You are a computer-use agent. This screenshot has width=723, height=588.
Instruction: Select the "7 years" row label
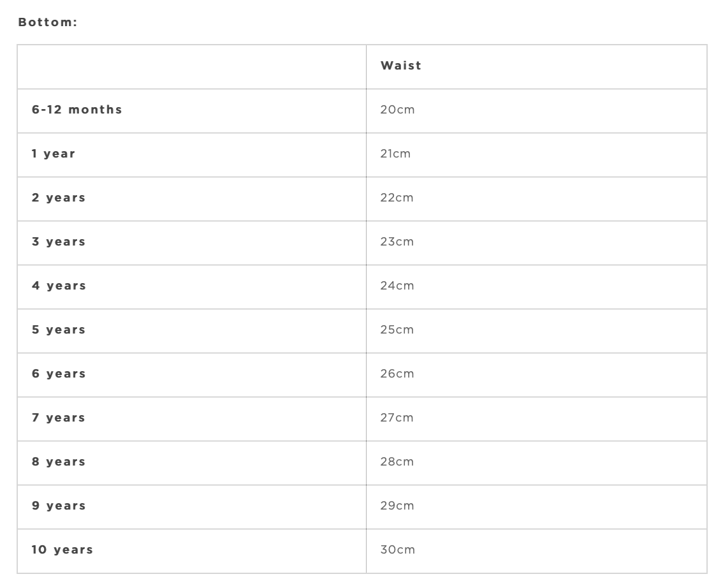[59, 418]
